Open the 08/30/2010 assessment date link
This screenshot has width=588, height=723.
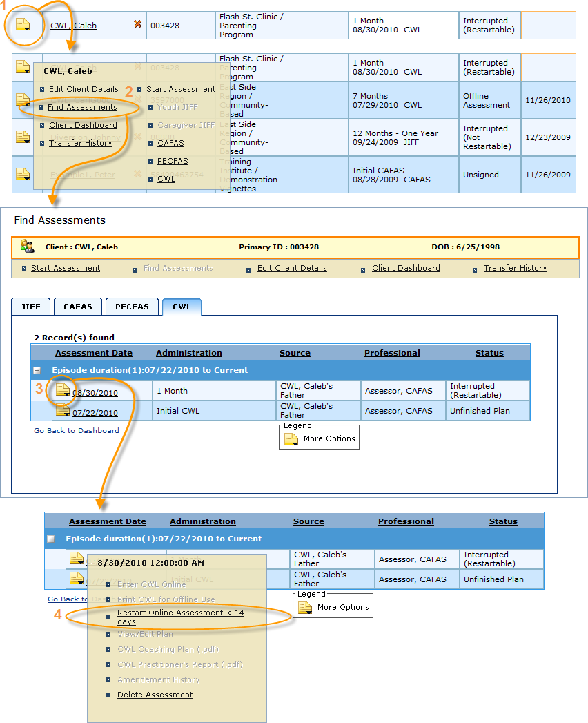(x=95, y=393)
